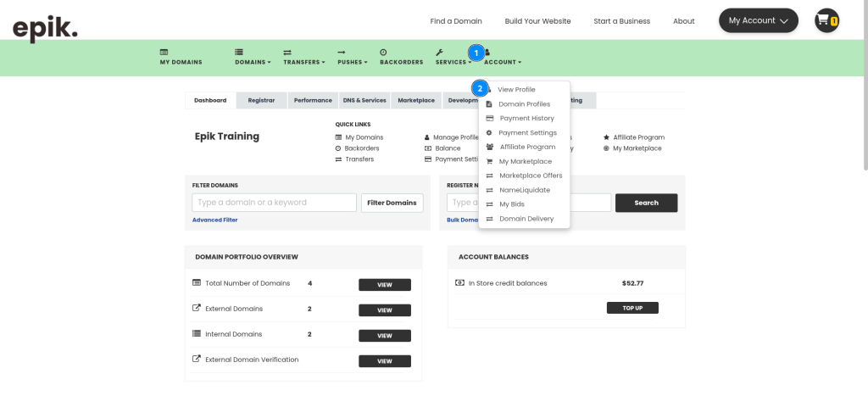Focus the filter domain keyword field

[274, 203]
